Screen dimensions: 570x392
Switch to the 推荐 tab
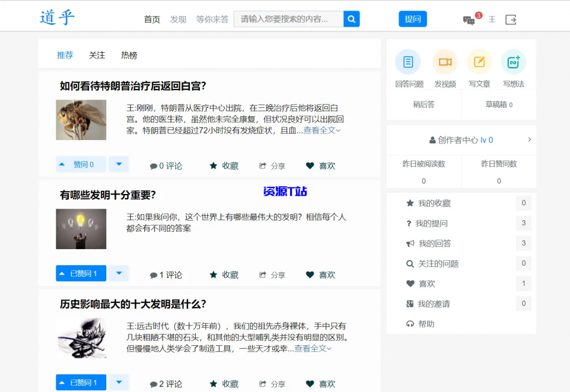(65, 55)
